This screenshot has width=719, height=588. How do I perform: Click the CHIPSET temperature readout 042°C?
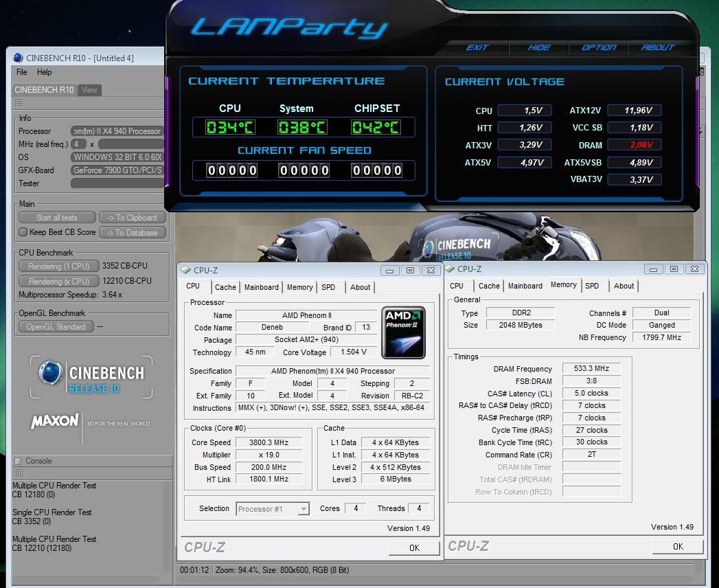(x=376, y=127)
